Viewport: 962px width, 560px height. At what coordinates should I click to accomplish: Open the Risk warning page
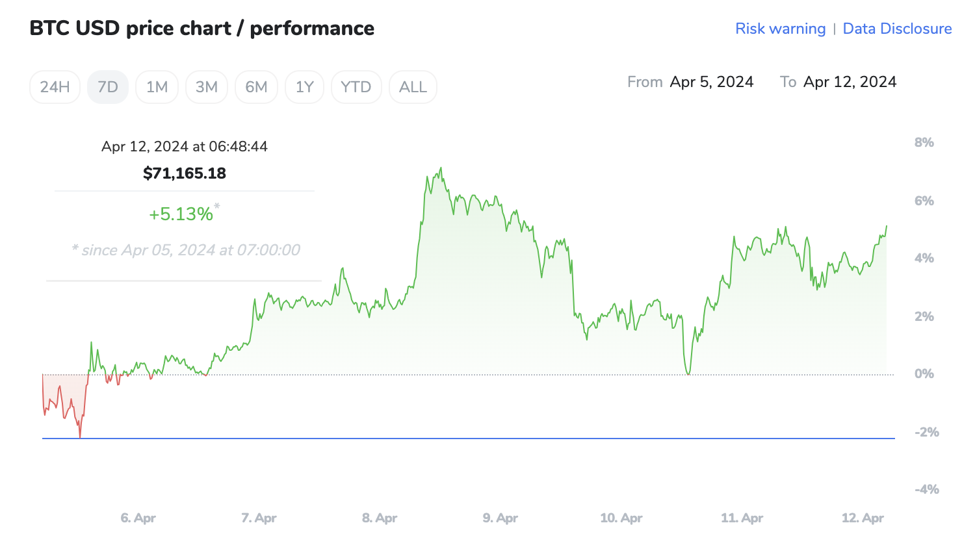(x=780, y=29)
